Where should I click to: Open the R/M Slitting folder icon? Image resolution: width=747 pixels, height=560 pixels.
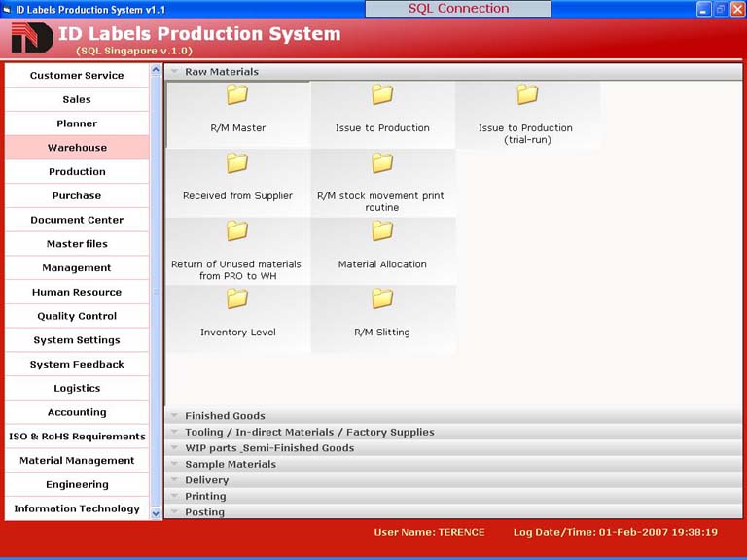(382, 299)
